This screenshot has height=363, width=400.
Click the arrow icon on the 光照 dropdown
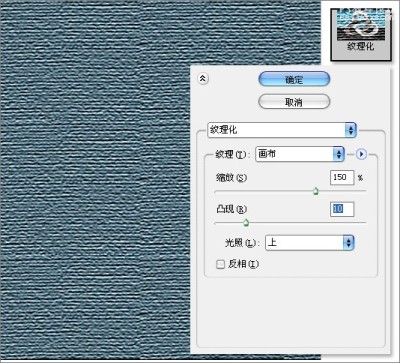348,242
